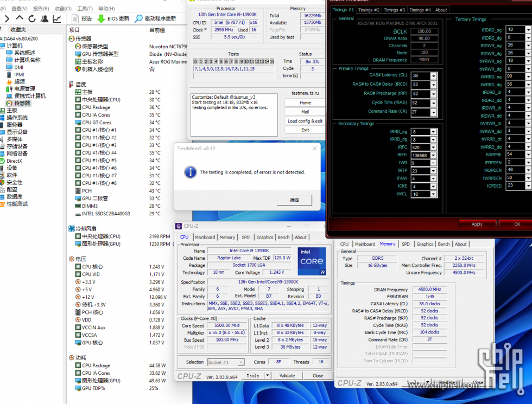Image resolution: width=532 pixels, height=404 pixels.
Task: Open the tWCL dropdown in Secondary Timings
Action: [433, 194]
